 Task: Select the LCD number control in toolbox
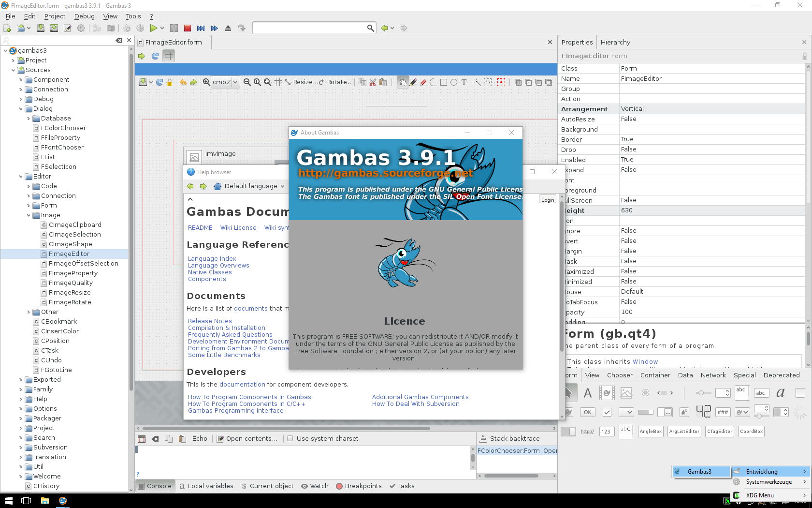pyautogui.click(x=703, y=412)
